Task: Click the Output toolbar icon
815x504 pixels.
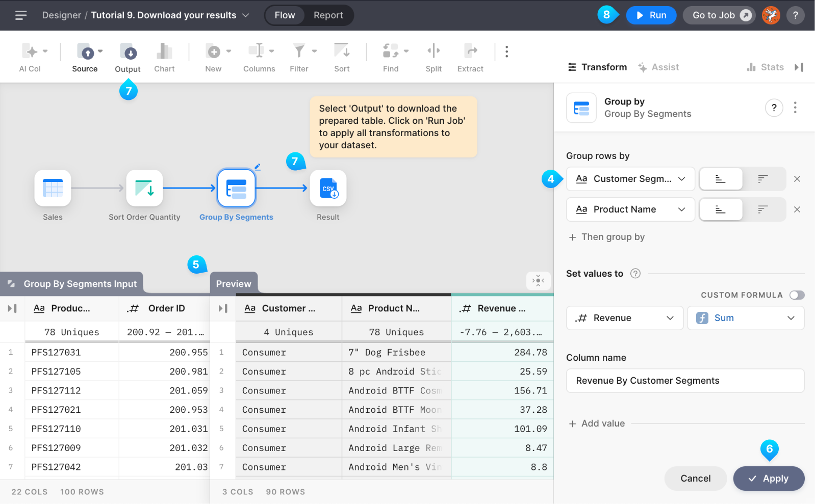Action: [x=128, y=52]
